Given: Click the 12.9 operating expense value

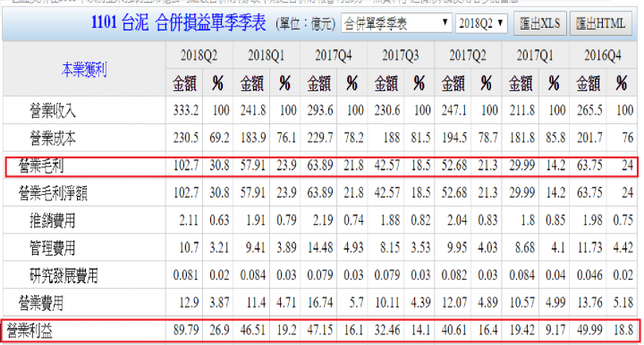Looking at the screenshot, I should pos(189,303).
